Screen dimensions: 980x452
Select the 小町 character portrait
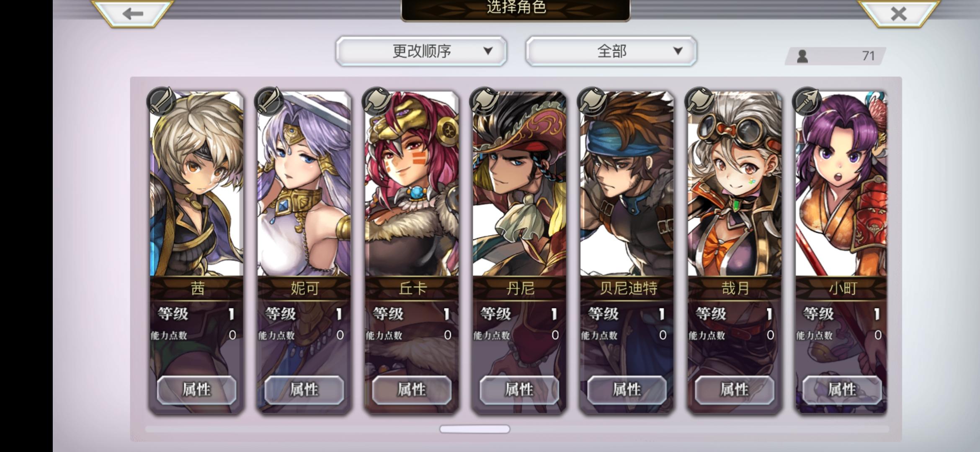click(841, 183)
